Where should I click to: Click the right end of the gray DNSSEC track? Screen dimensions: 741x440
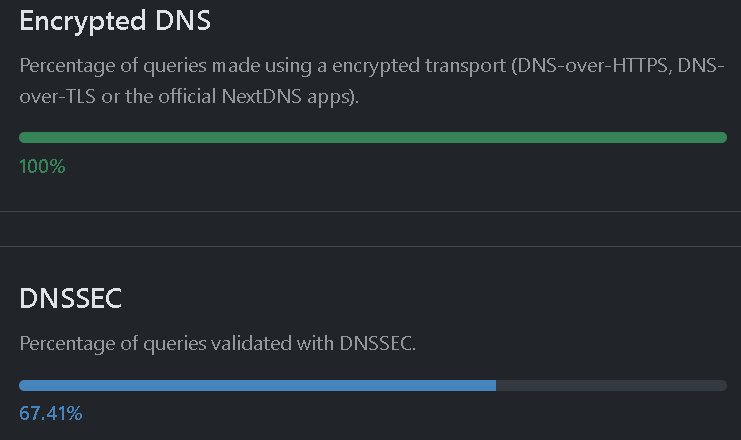click(720, 385)
